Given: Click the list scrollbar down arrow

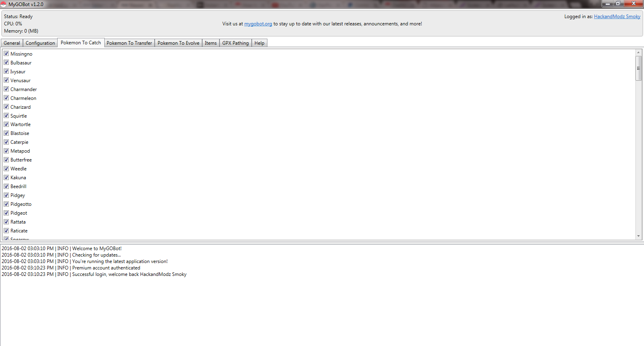Looking at the screenshot, I should [638, 236].
